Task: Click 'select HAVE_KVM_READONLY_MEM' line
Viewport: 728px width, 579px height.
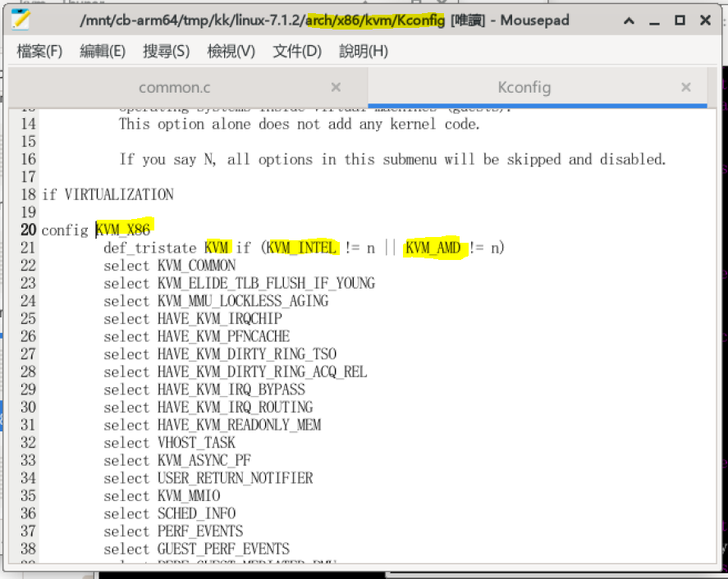Action: (x=213, y=425)
